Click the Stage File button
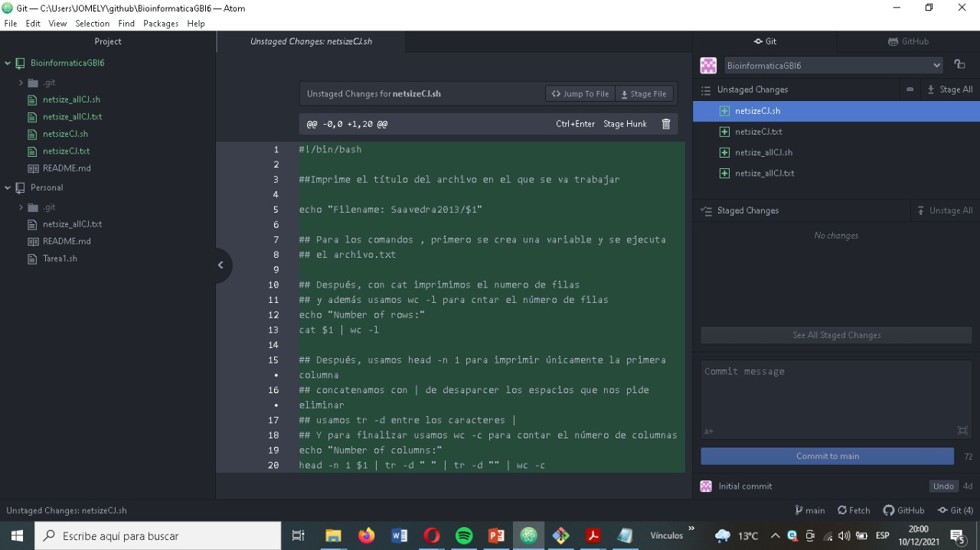The height and width of the screenshot is (550, 980). tap(644, 93)
